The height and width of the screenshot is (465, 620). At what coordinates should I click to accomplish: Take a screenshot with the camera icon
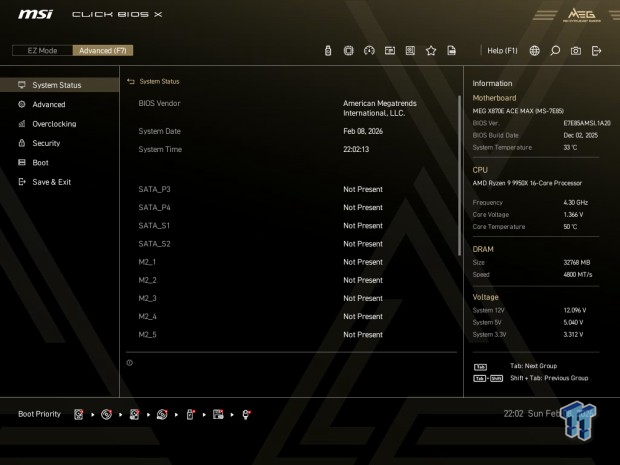point(576,51)
